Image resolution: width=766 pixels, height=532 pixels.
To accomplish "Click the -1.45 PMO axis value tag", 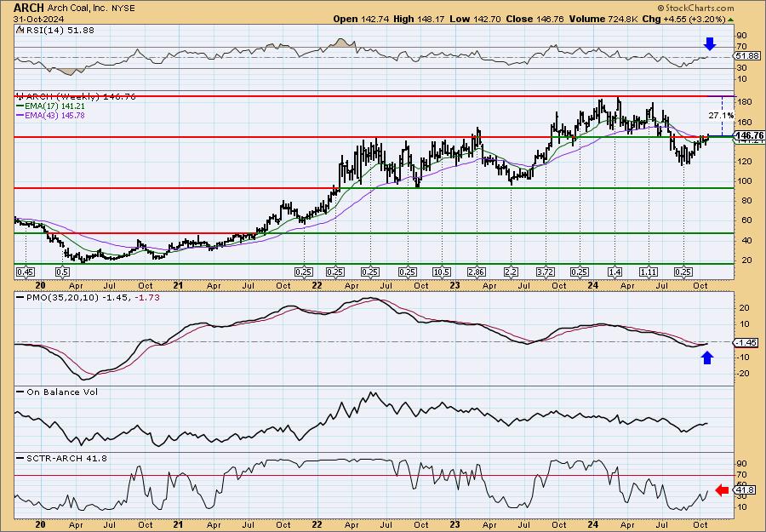I will click(x=747, y=343).
